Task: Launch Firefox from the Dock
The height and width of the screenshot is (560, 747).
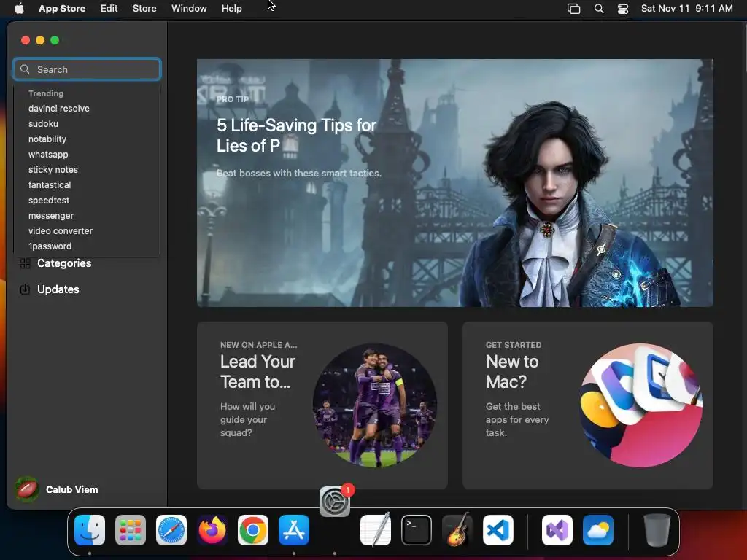Action: tap(212, 530)
